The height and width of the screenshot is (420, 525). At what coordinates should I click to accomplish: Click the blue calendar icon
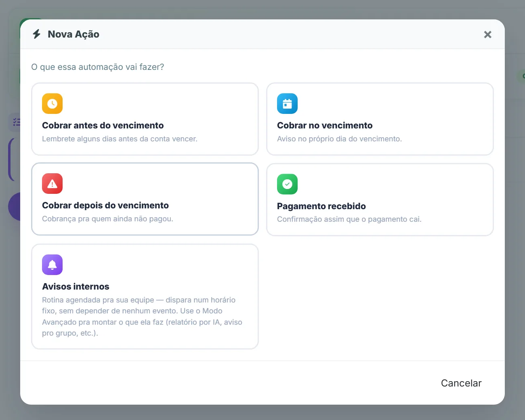coord(287,104)
